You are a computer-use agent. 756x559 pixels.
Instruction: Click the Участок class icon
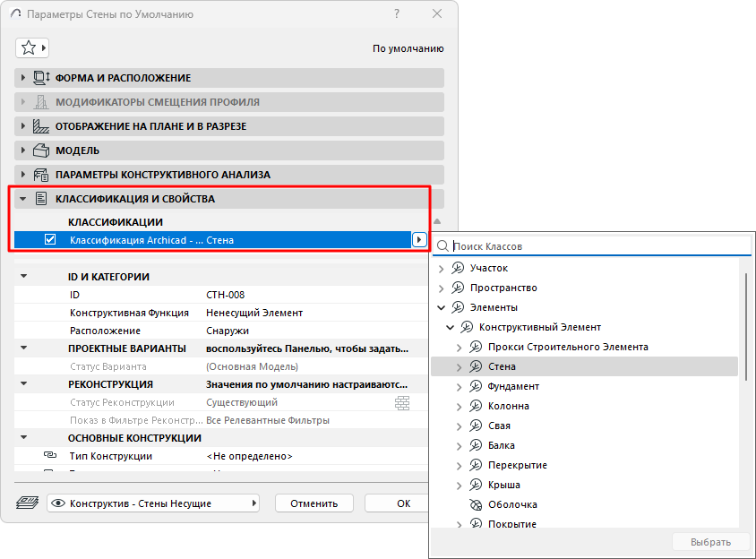[458, 268]
